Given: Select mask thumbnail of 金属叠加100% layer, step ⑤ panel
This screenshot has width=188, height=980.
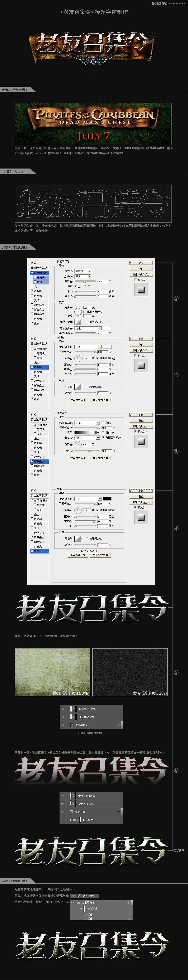Looking at the screenshot, I should point(76,709).
